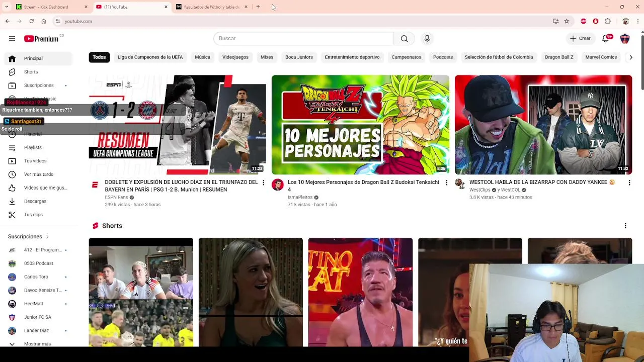Viewport: 644px width, 362px height.
Task: Select Entretenimiento deportivo chip
Action: 352,57
